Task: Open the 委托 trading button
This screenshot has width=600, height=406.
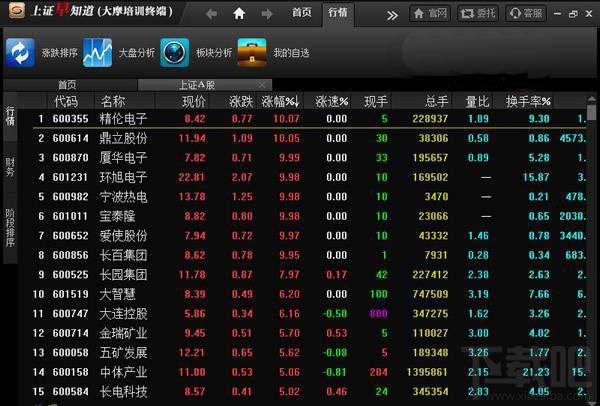Action: click(x=478, y=14)
